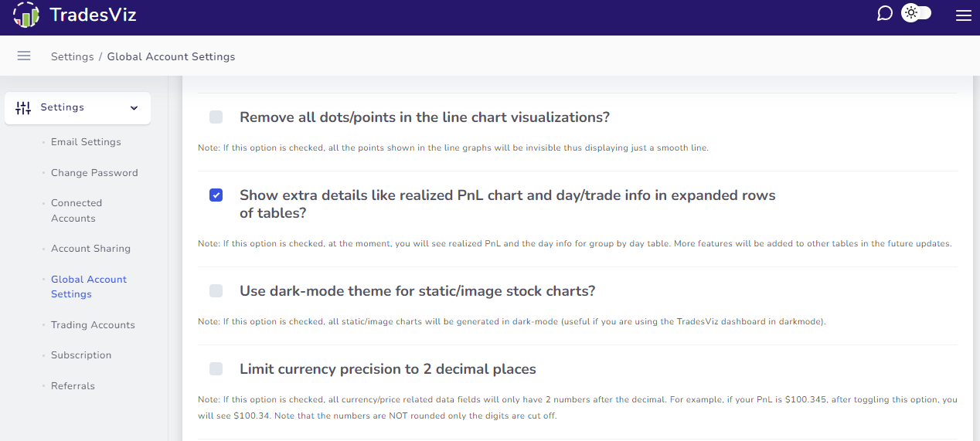The image size is (980, 441).
Task: Go to Referrals page
Action: [x=73, y=386]
